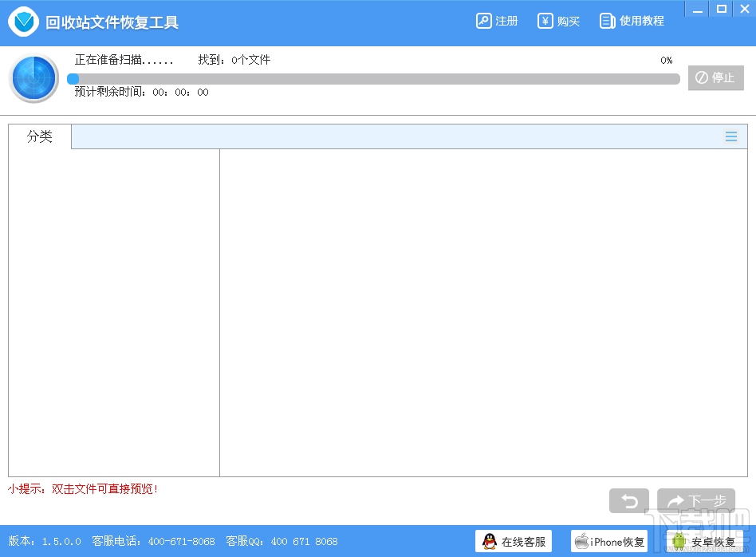Close the recovery tool window
The height and width of the screenshot is (557, 756).
click(744, 9)
